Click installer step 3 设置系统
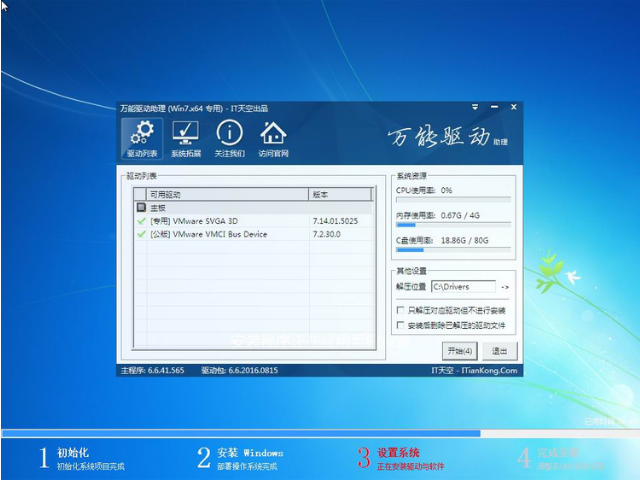 pyautogui.click(x=400, y=458)
